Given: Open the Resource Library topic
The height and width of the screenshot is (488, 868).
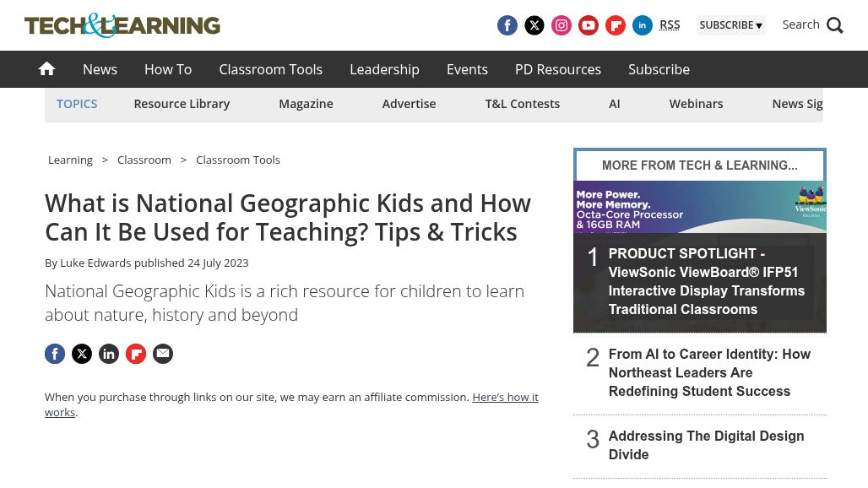Looking at the screenshot, I should coord(182,104).
